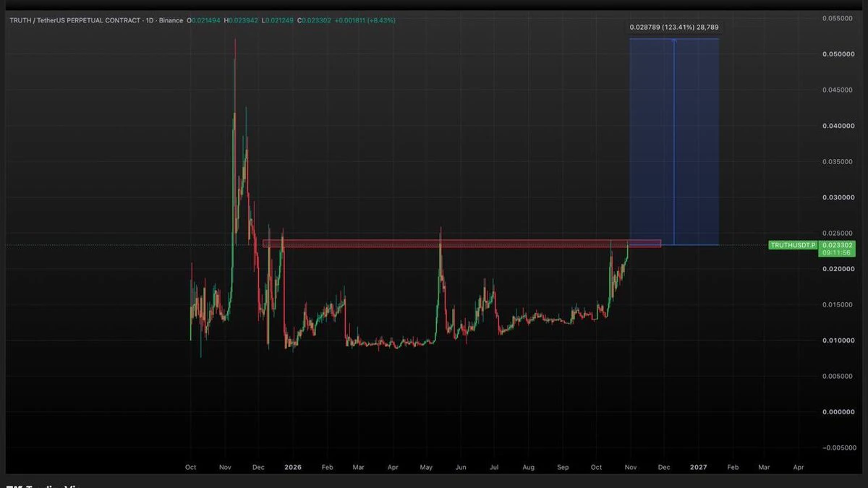Click the 2027 label on time axis
The height and width of the screenshot is (488, 868).
pos(699,468)
